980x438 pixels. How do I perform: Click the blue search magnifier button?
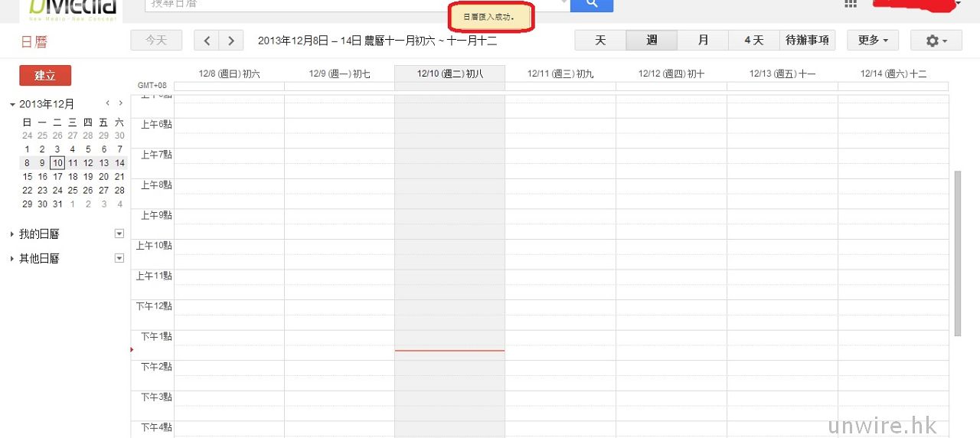[x=592, y=5]
